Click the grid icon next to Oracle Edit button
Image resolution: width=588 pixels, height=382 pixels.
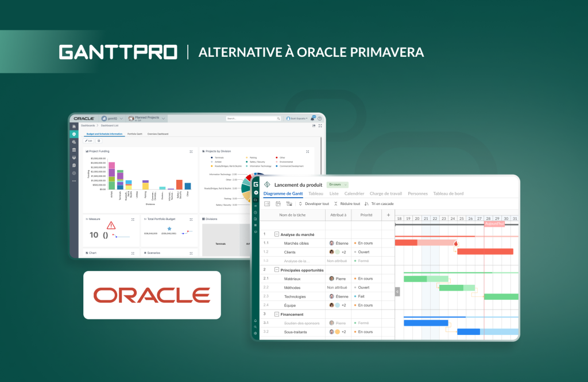(99, 141)
